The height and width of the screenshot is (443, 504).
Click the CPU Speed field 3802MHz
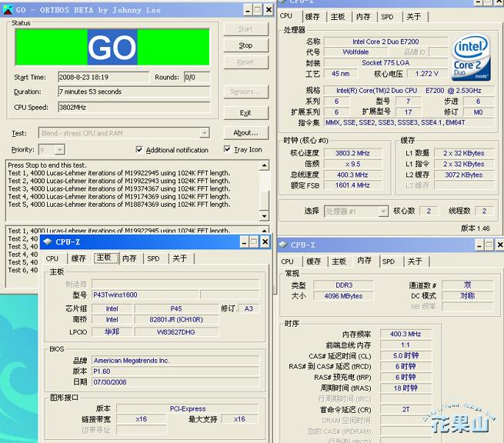(134, 108)
